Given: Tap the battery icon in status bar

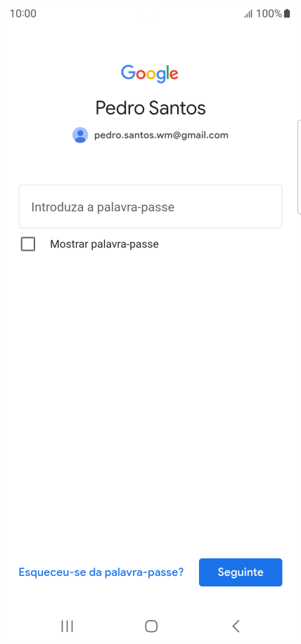Looking at the screenshot, I should tap(287, 13).
